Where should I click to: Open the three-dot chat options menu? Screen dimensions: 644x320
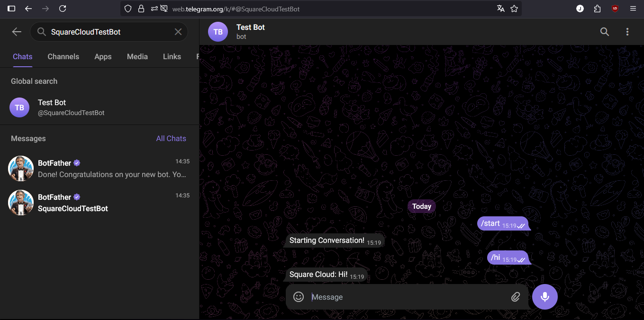point(627,32)
